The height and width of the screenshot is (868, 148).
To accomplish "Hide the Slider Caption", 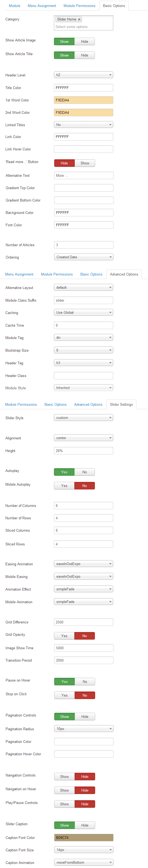I will 85,825.
